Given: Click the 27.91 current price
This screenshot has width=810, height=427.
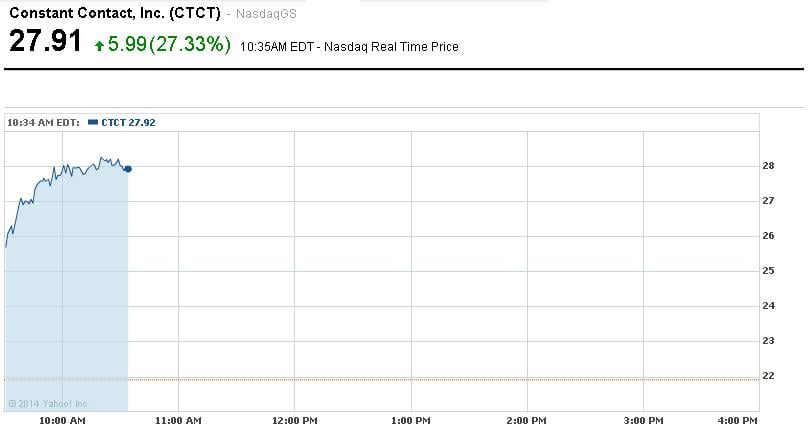Looking at the screenshot, I should tap(45, 43).
